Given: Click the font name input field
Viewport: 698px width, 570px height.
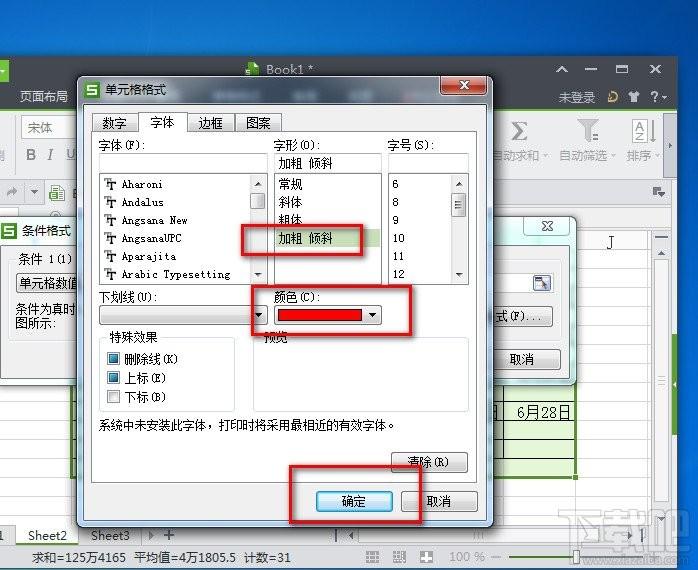Looking at the screenshot, I should tap(183, 163).
